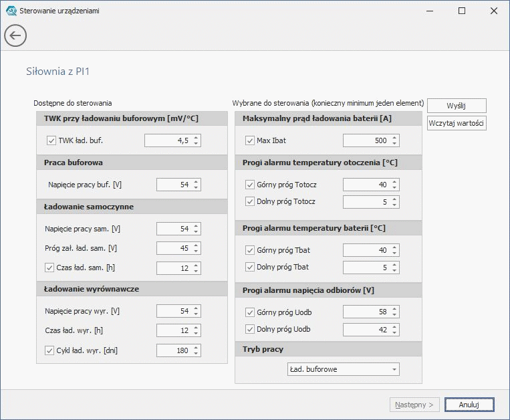Toggle TWK ład. buf. checkbox
Viewport: 510px width, 420px height.
51,140
